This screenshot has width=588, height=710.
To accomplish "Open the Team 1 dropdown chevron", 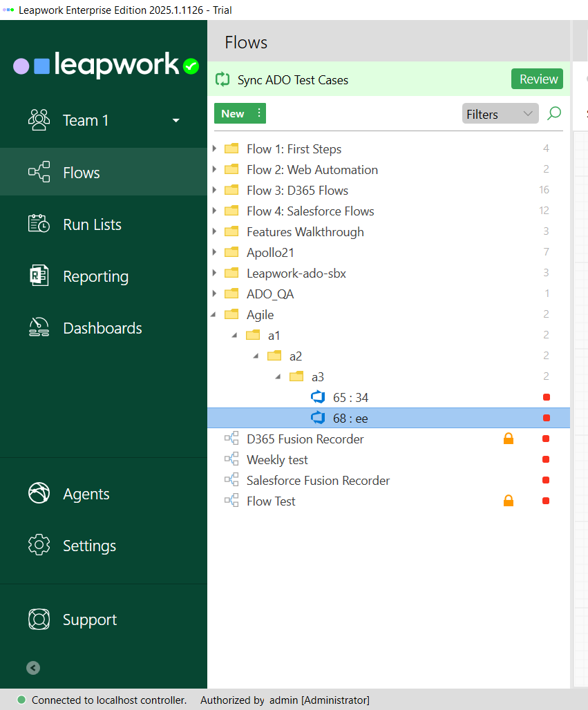I will point(176,119).
